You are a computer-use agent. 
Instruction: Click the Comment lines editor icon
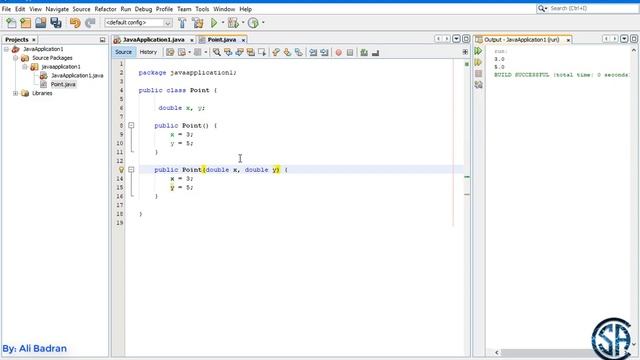click(364, 52)
